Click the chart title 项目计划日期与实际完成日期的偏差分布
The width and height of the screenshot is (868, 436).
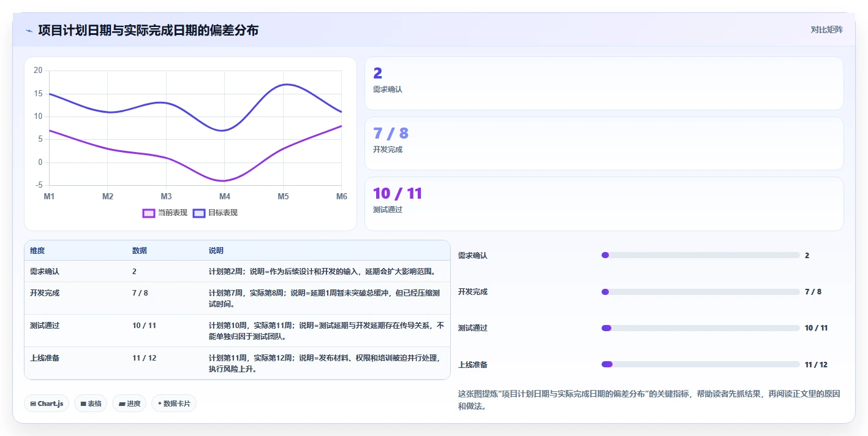(x=148, y=30)
